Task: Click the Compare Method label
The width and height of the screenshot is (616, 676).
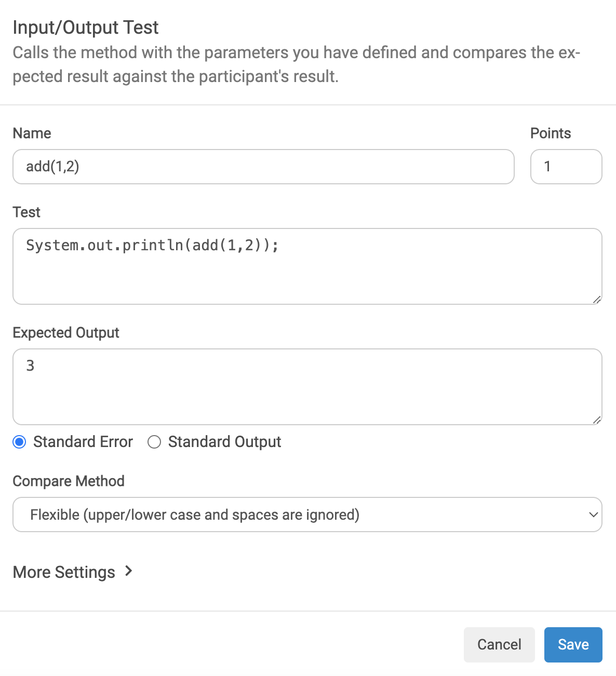Action: (69, 481)
